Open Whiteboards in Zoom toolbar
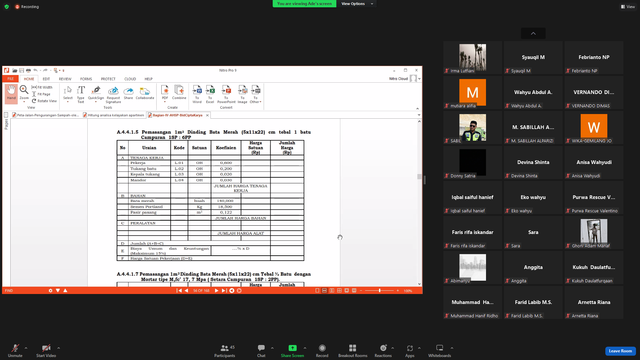This screenshot has height=360, width=640. tap(440, 350)
